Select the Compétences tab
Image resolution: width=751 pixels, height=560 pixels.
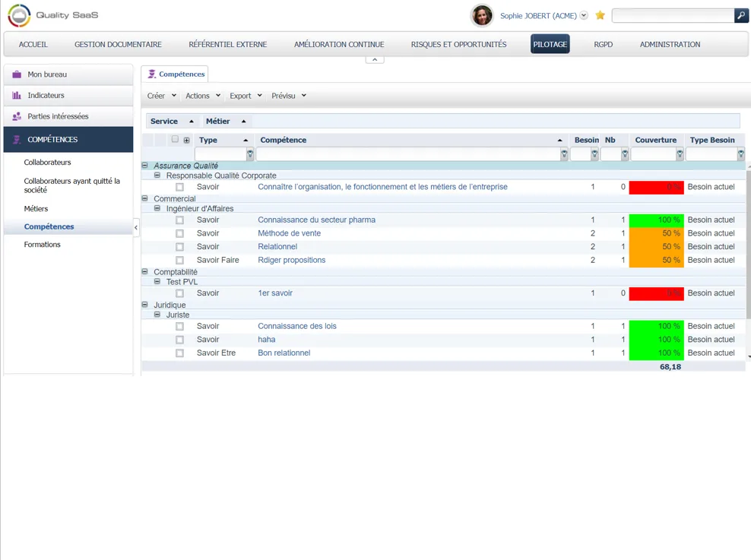click(176, 74)
